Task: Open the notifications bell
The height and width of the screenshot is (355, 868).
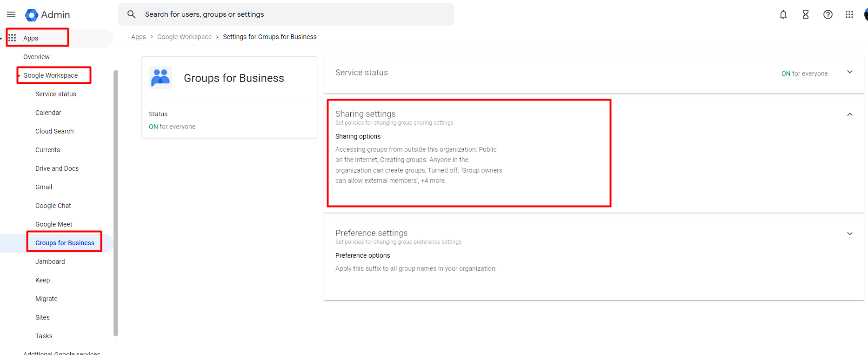Action: [x=783, y=14]
